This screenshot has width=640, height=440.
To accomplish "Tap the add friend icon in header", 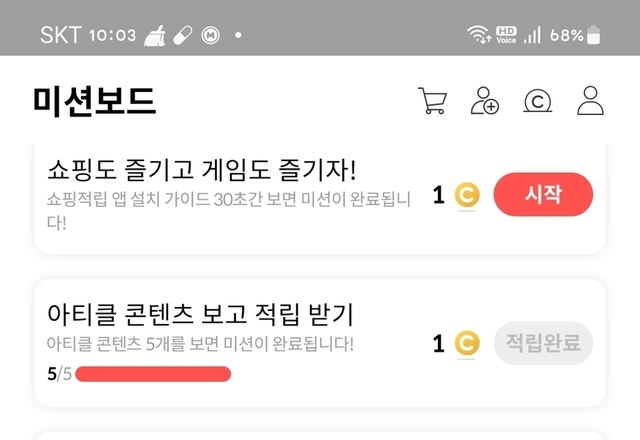I will tap(485, 101).
